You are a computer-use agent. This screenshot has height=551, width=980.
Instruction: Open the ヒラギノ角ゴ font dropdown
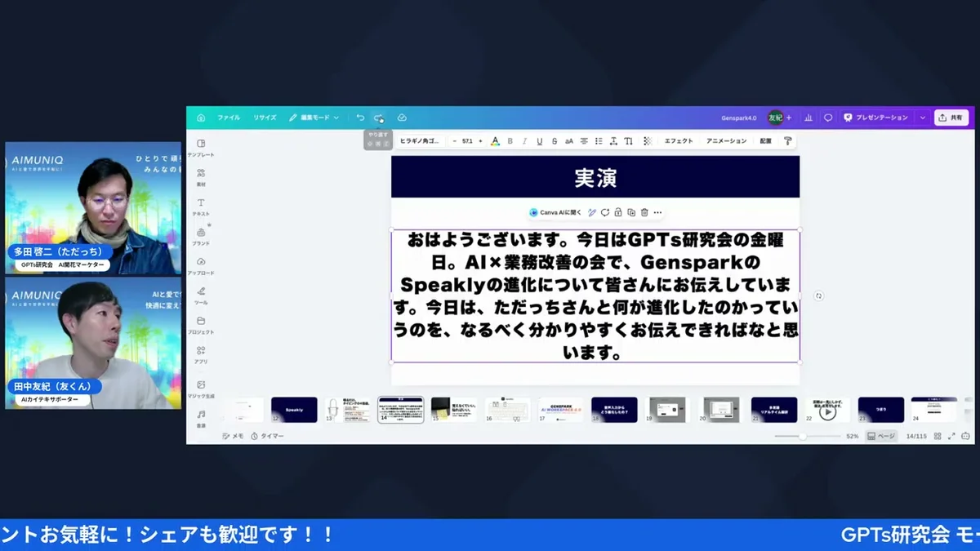(x=421, y=140)
